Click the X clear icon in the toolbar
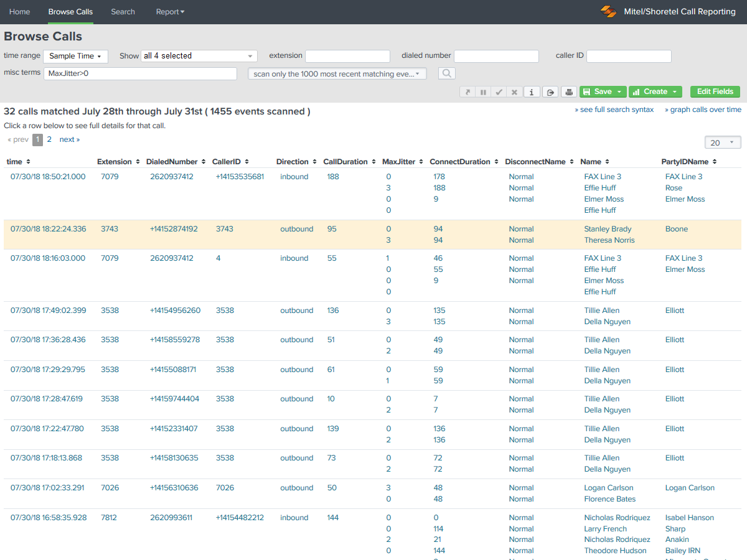This screenshot has width=747, height=560. pyautogui.click(x=514, y=91)
